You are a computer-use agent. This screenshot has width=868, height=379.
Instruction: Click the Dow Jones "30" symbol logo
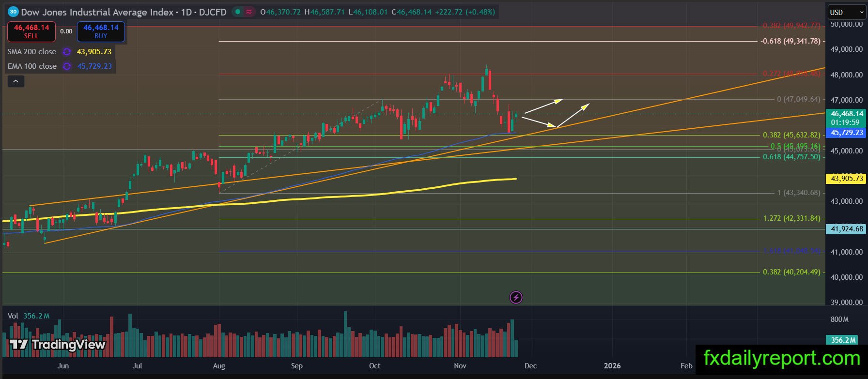click(14, 12)
